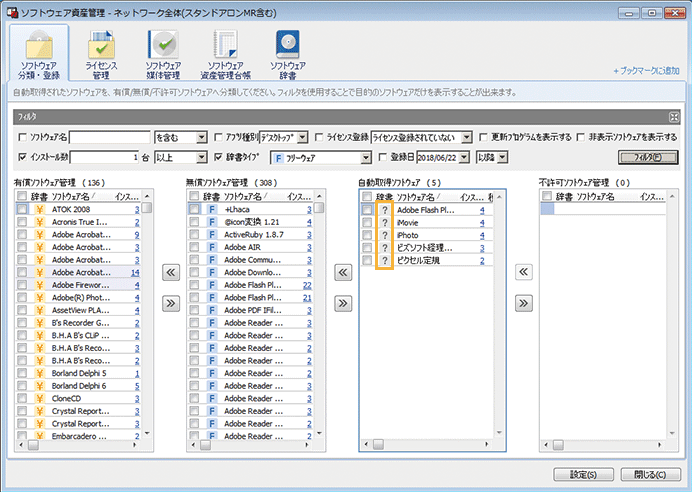Click left double-arrow next to 不許可ソフトウェア list
This screenshot has height=492, width=692.
click(523, 272)
